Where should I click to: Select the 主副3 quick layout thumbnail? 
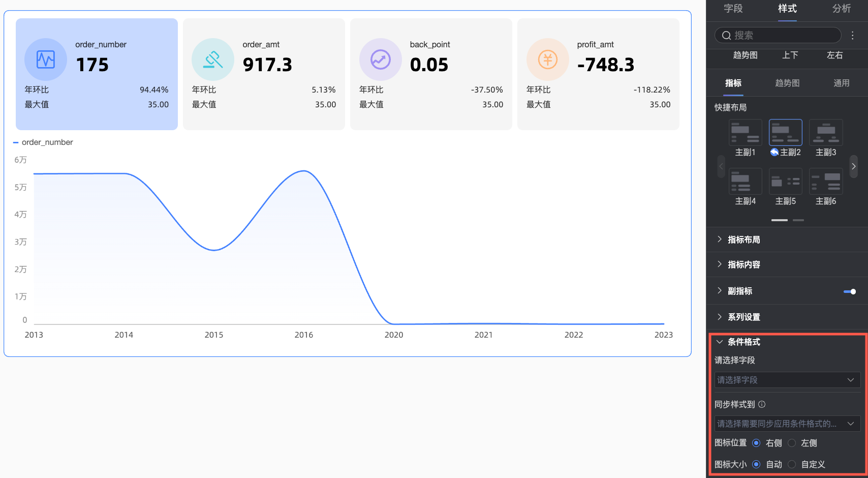pyautogui.click(x=826, y=133)
